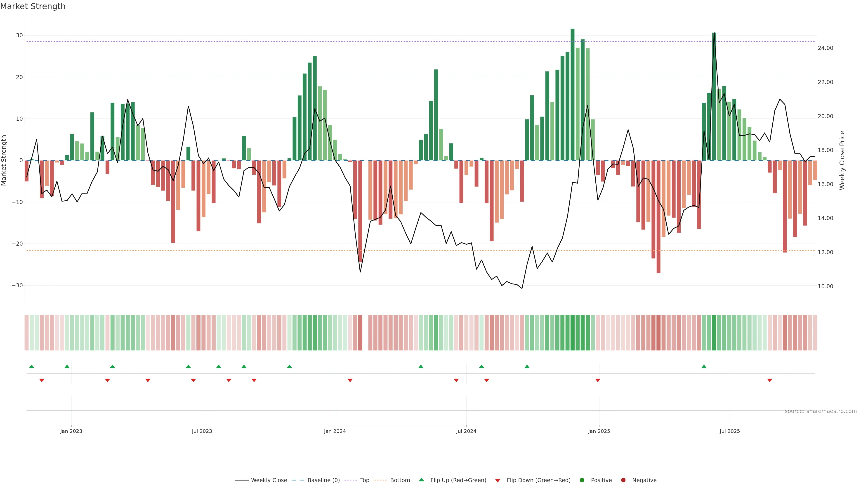The image size is (868, 488).
Task: Click the first red flip-down triangle marker
Action: coord(42,380)
